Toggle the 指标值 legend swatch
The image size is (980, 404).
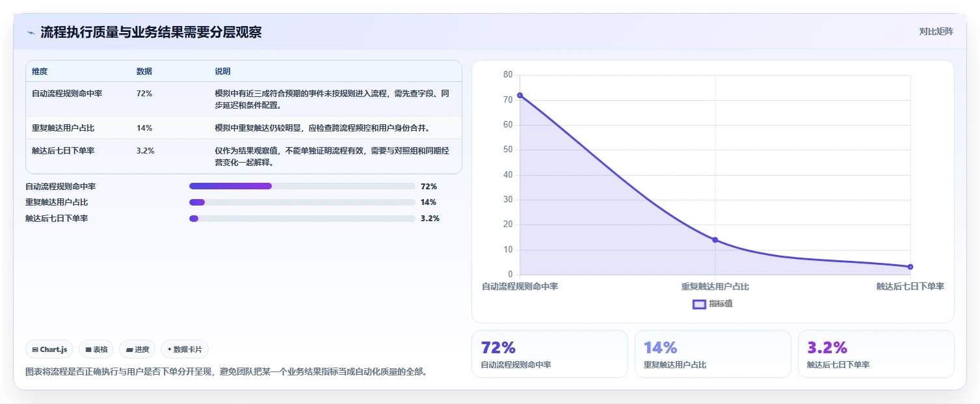click(x=699, y=304)
